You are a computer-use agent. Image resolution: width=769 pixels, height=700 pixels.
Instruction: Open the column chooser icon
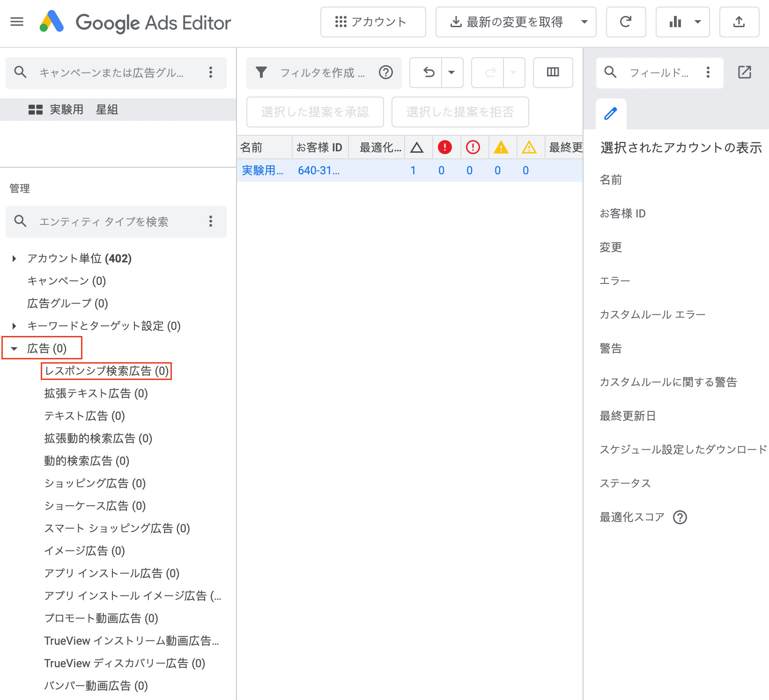(x=553, y=72)
